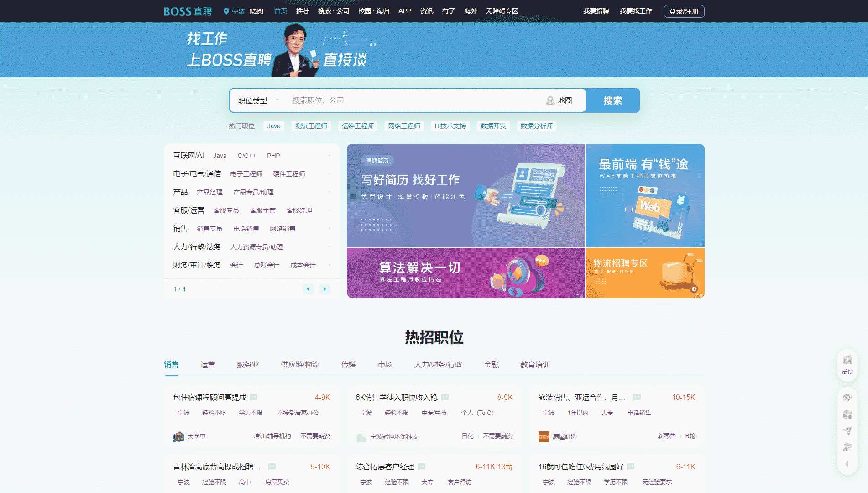Click chat icon next to 青林湾高底薪高提成招聘
The image size is (868, 493).
coord(272,467)
